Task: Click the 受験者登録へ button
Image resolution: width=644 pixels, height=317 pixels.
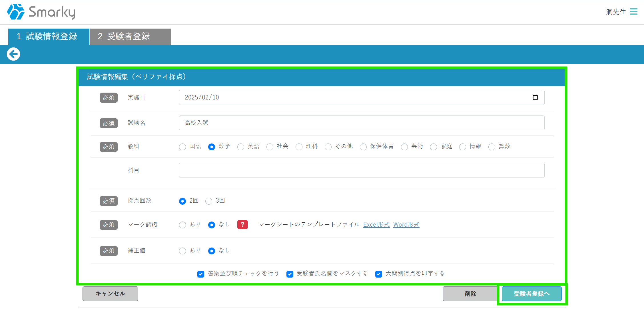Action: click(531, 294)
